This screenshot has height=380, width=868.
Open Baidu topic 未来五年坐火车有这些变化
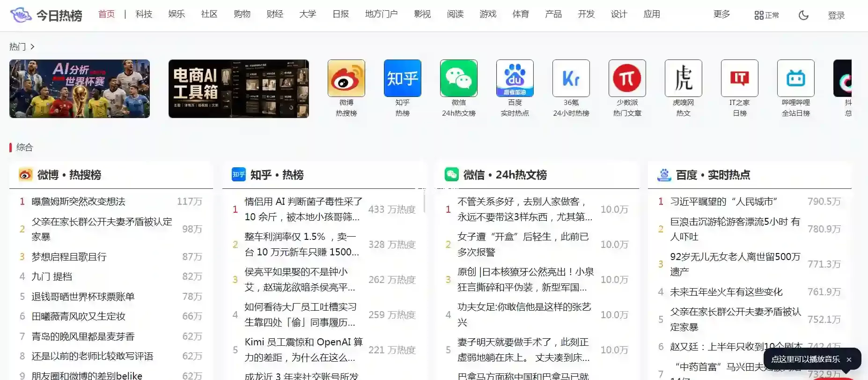click(x=726, y=292)
